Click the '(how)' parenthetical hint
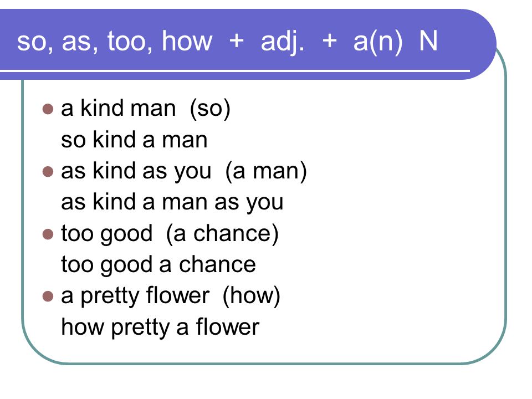Viewport: 532px width, 399px height. point(252,296)
